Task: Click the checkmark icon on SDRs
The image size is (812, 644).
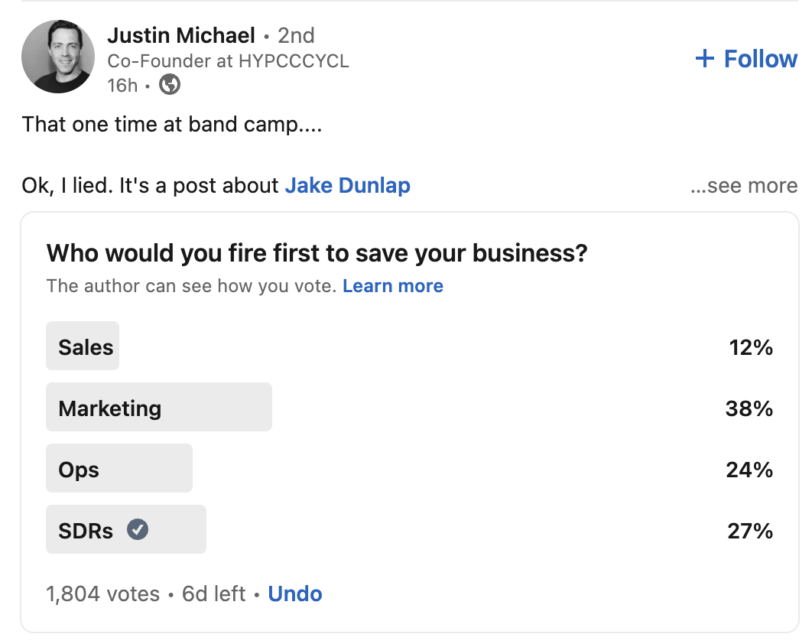Action: click(x=138, y=529)
